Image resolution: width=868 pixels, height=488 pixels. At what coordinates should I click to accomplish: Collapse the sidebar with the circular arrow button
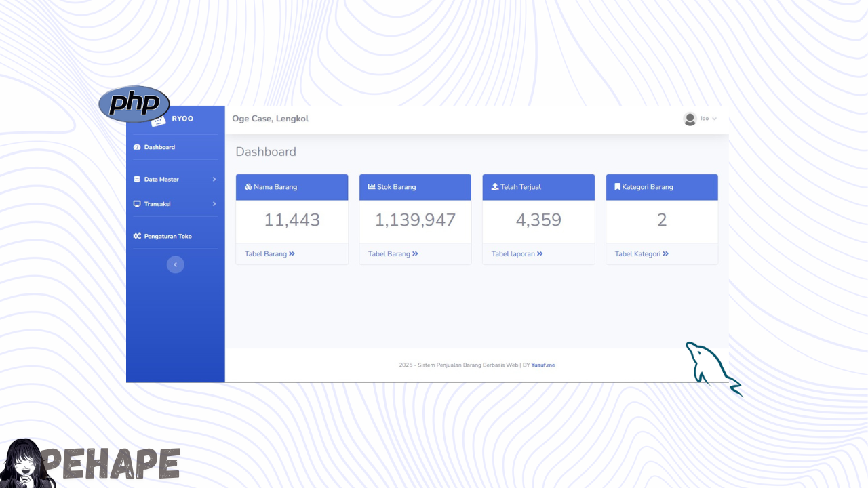175,264
